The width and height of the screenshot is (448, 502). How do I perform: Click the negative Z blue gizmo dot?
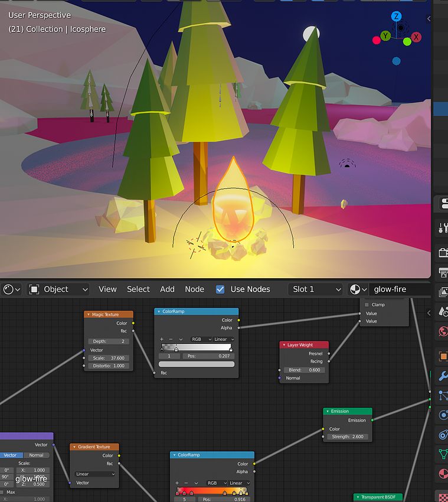coord(397,61)
